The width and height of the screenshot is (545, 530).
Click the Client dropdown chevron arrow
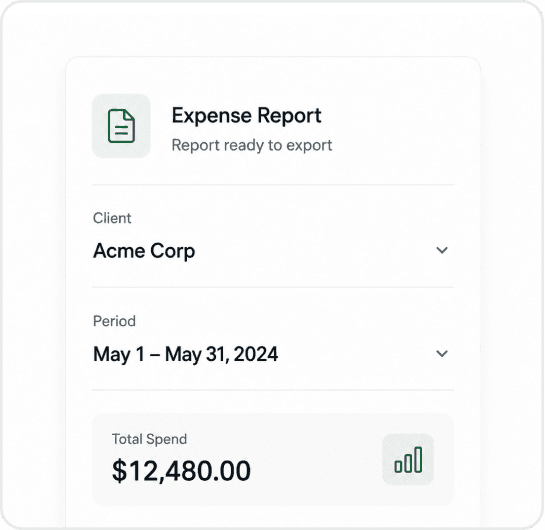click(442, 250)
